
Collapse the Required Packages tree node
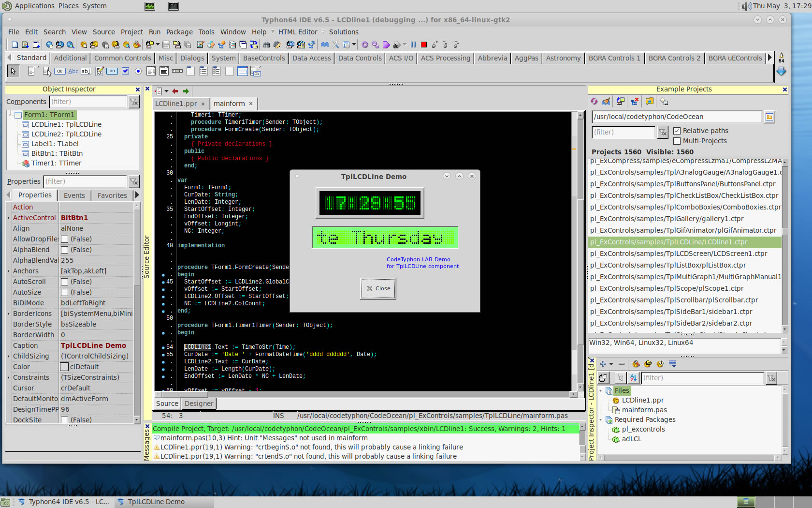tap(601, 419)
